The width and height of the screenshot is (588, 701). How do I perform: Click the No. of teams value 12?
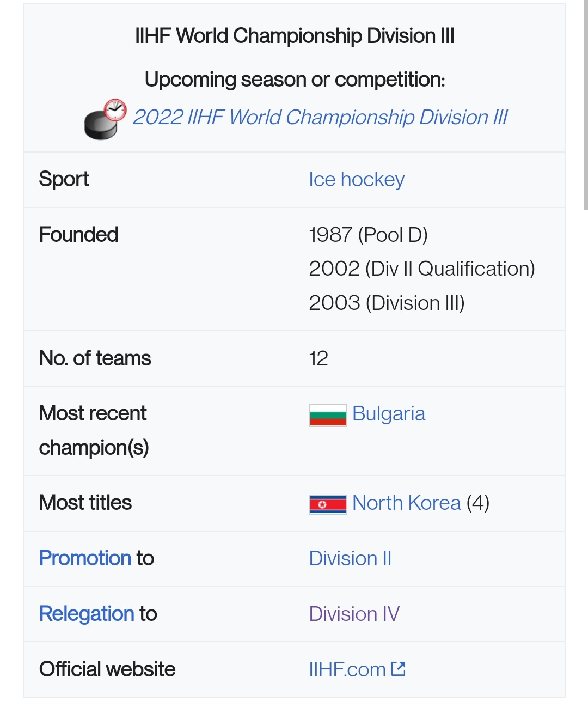[x=318, y=359]
